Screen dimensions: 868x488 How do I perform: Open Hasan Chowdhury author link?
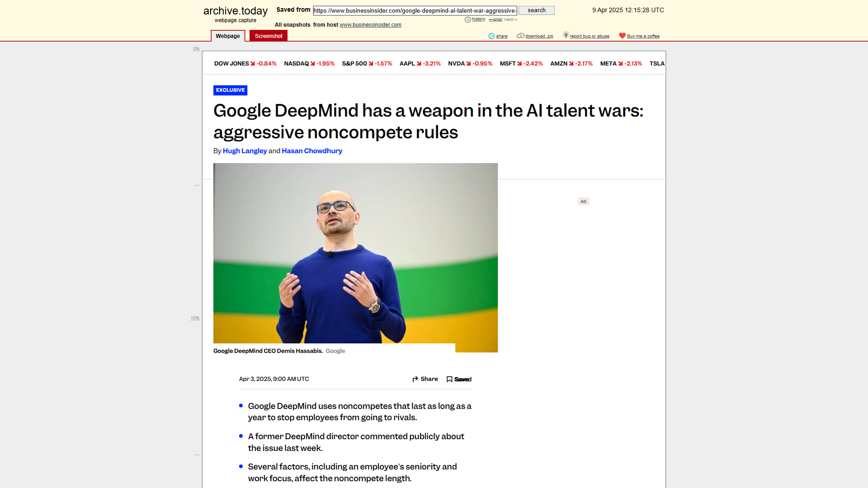pos(312,151)
